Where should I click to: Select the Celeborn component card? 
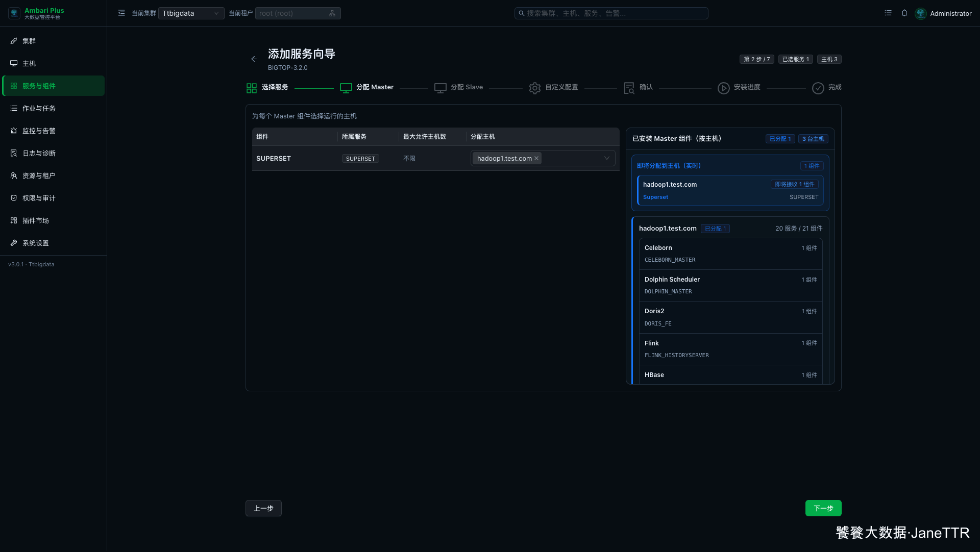730,254
